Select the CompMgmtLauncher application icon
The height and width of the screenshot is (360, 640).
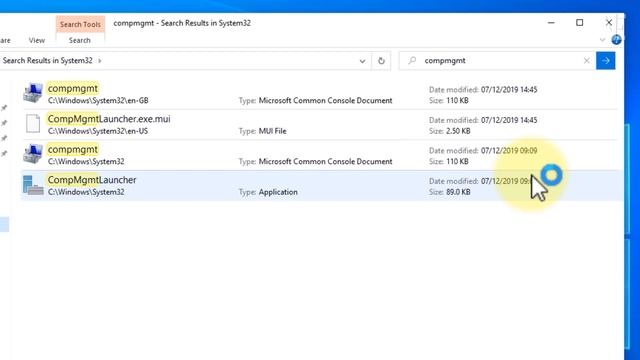click(33, 185)
